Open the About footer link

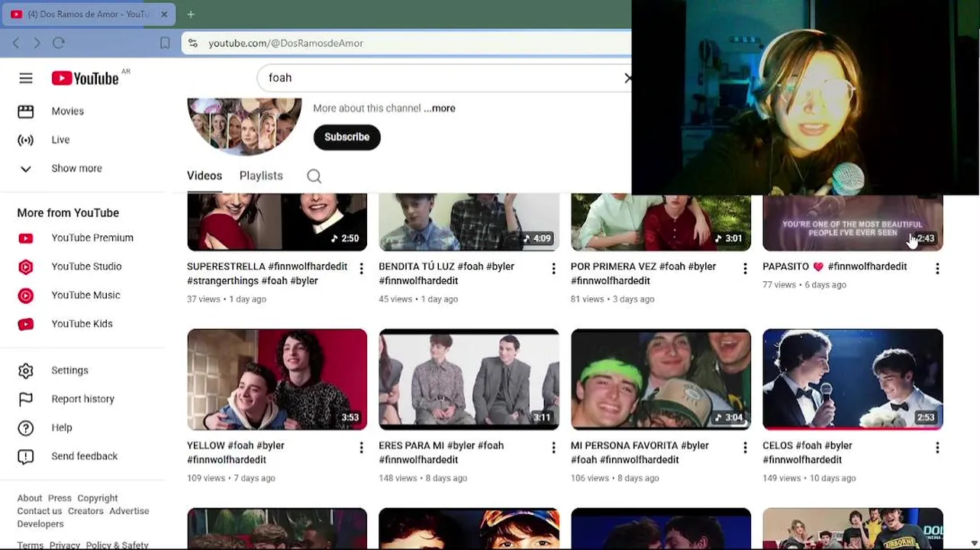[x=30, y=498]
